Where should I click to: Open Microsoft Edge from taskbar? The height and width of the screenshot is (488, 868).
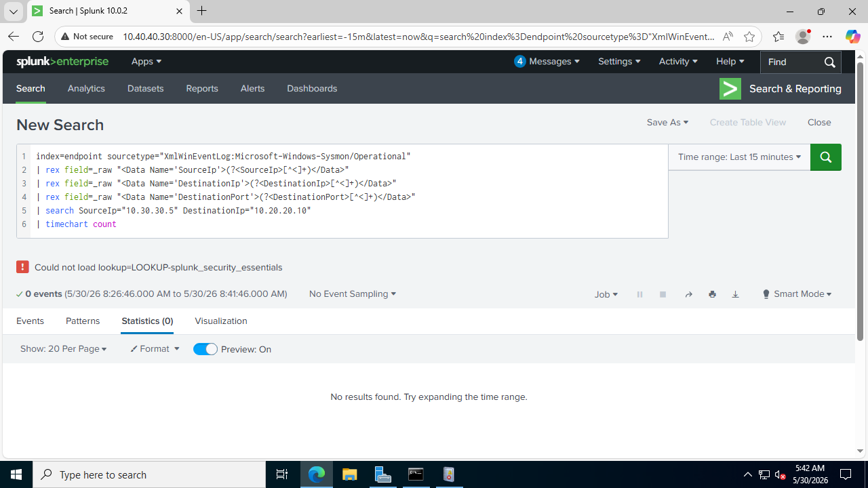click(x=317, y=474)
